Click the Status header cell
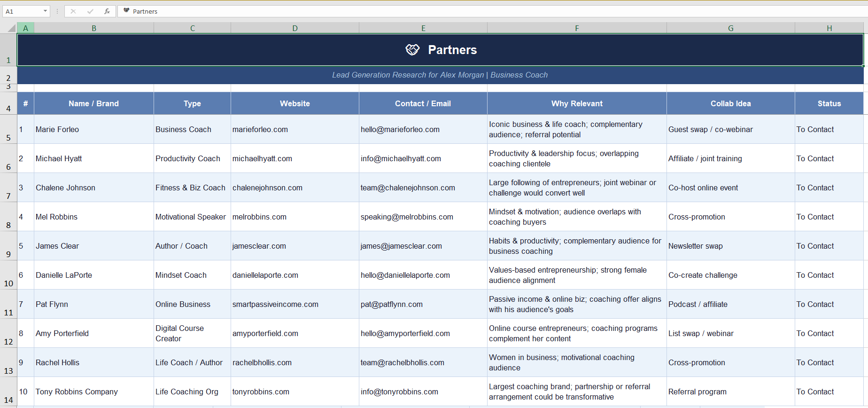Image resolution: width=868 pixels, height=408 pixels. click(x=829, y=103)
